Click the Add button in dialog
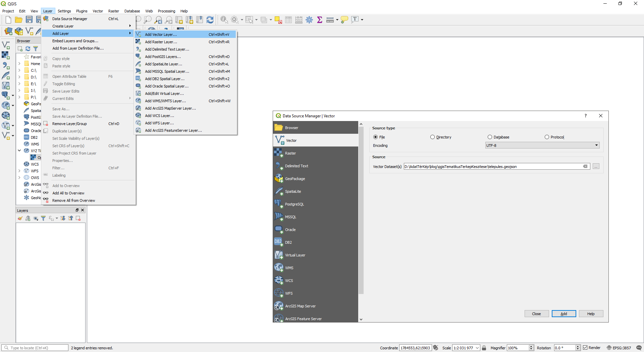644x352 pixels. pos(564,314)
